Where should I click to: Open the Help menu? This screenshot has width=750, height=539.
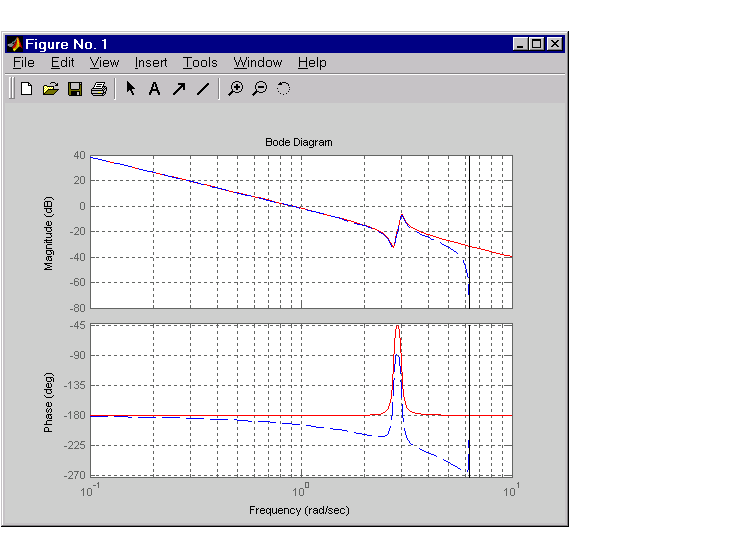312,62
